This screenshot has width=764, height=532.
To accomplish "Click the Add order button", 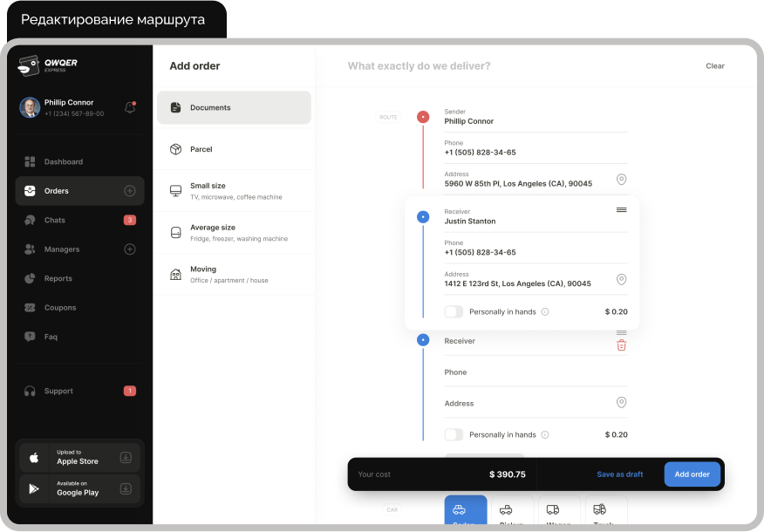I will click(x=692, y=474).
